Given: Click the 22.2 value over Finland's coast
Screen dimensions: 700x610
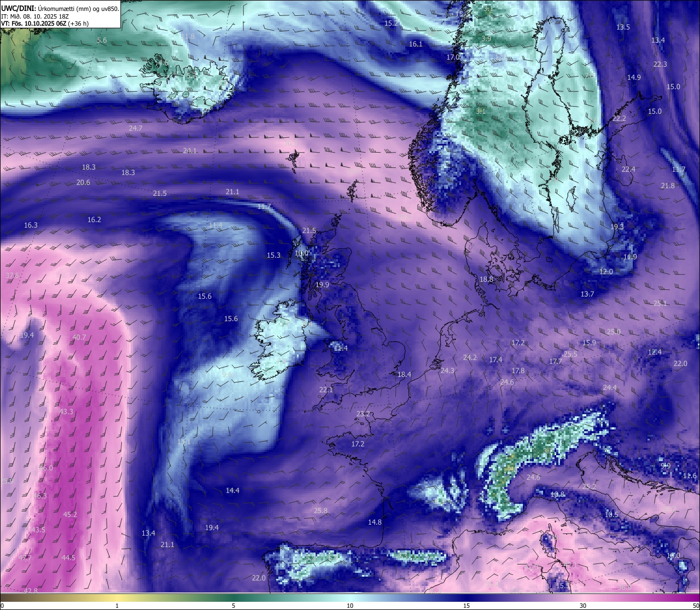Looking at the screenshot, I should point(619,119).
